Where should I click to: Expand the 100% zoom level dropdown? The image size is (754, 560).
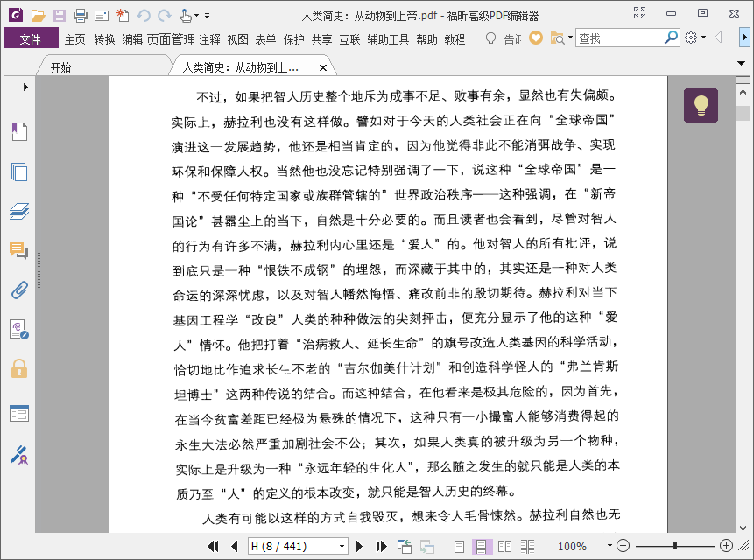(x=610, y=546)
